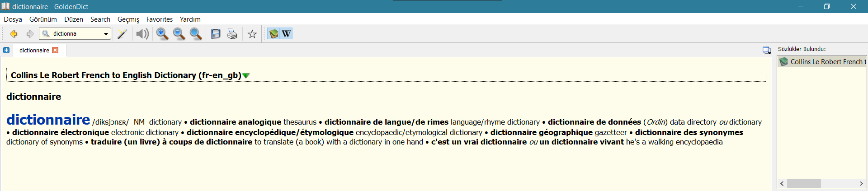Toggle Wikipedia dictionary icon in toolbar
The height and width of the screenshot is (191, 868).
click(286, 34)
